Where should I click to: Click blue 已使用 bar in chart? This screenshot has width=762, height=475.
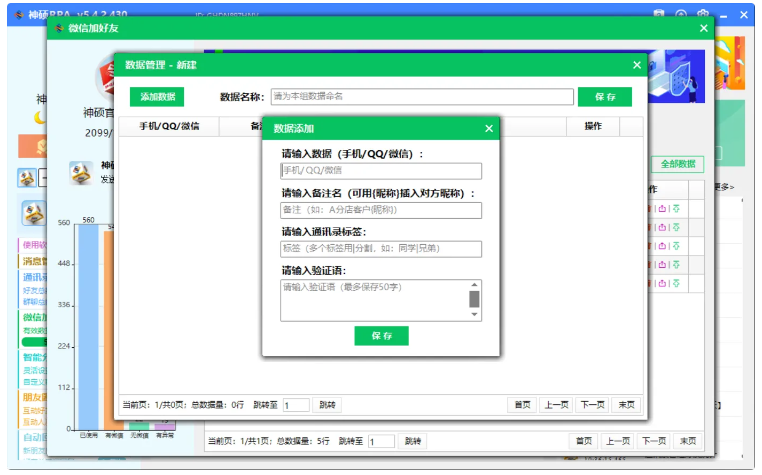point(88,327)
